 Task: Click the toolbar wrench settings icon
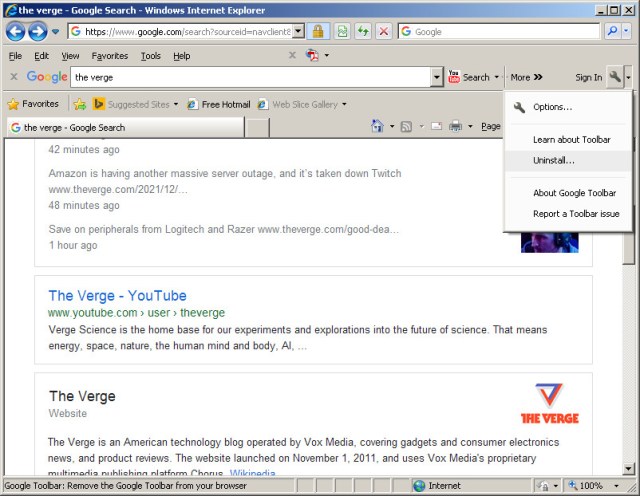tap(615, 76)
